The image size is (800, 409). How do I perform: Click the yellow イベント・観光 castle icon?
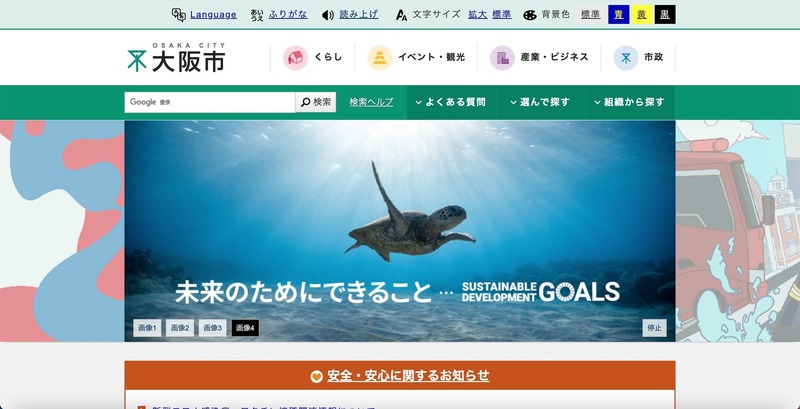(x=380, y=58)
